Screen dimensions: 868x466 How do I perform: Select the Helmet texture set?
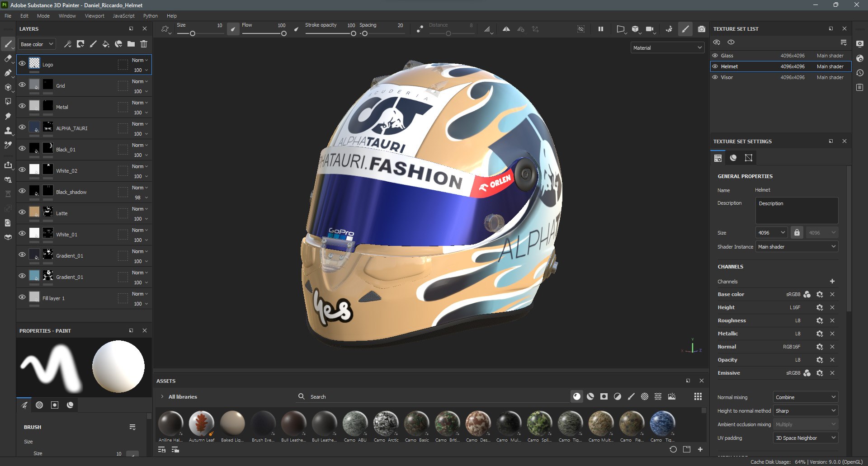(x=781, y=66)
